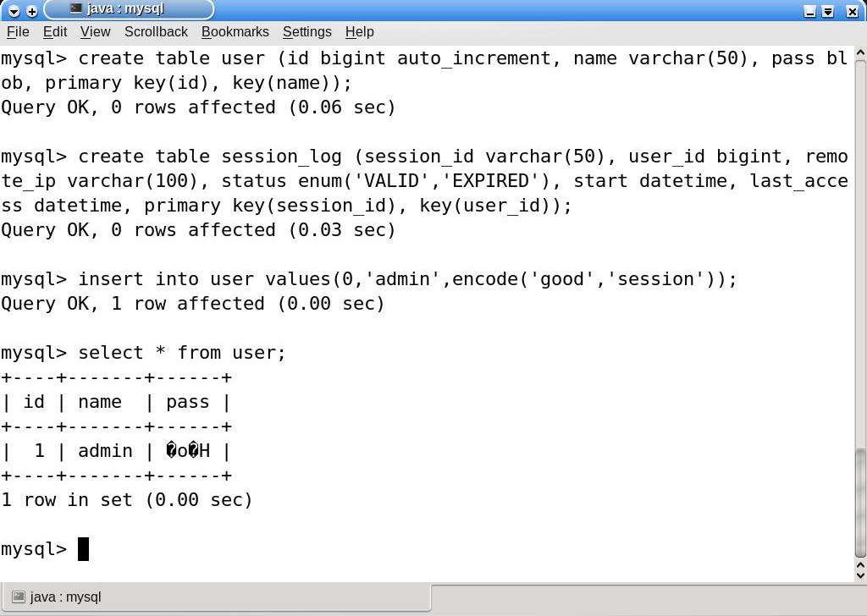Open the Scrollback menu
867x616 pixels.
pyautogui.click(x=156, y=32)
